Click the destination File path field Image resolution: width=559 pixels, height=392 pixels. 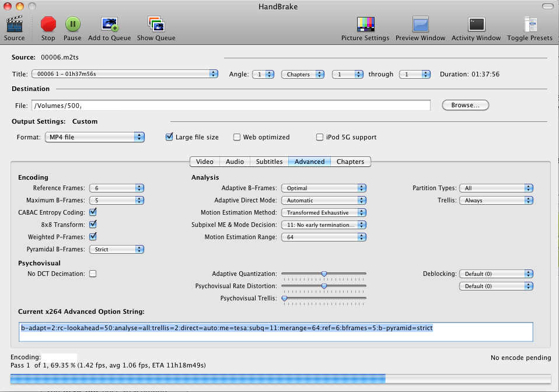click(x=231, y=106)
